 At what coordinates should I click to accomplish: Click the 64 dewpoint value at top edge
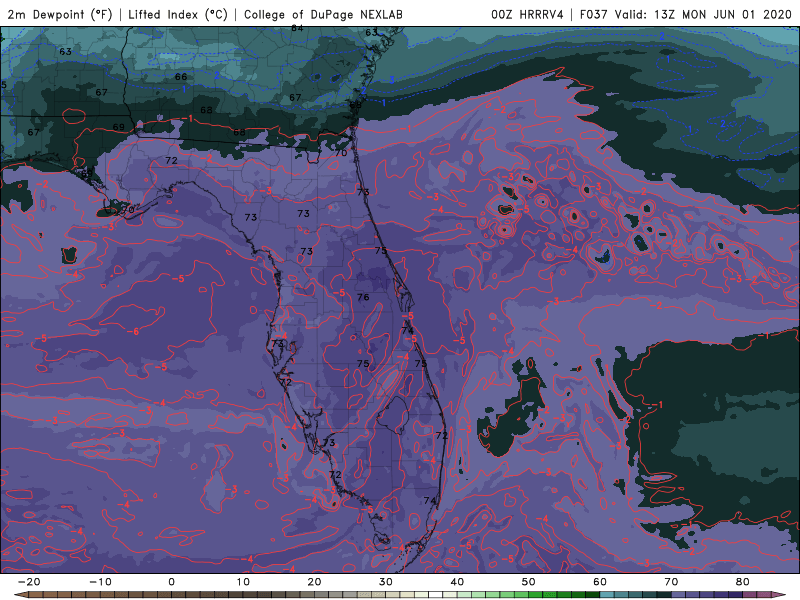coord(297,29)
